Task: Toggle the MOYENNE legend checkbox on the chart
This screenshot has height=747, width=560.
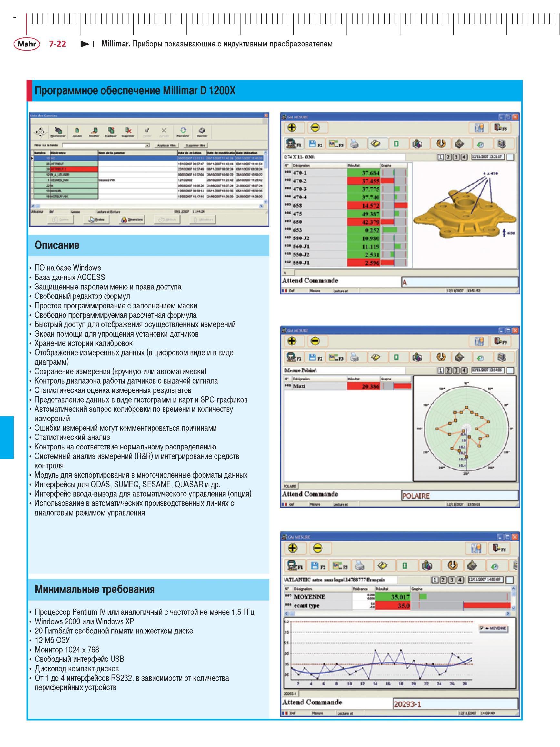Action: click(482, 628)
